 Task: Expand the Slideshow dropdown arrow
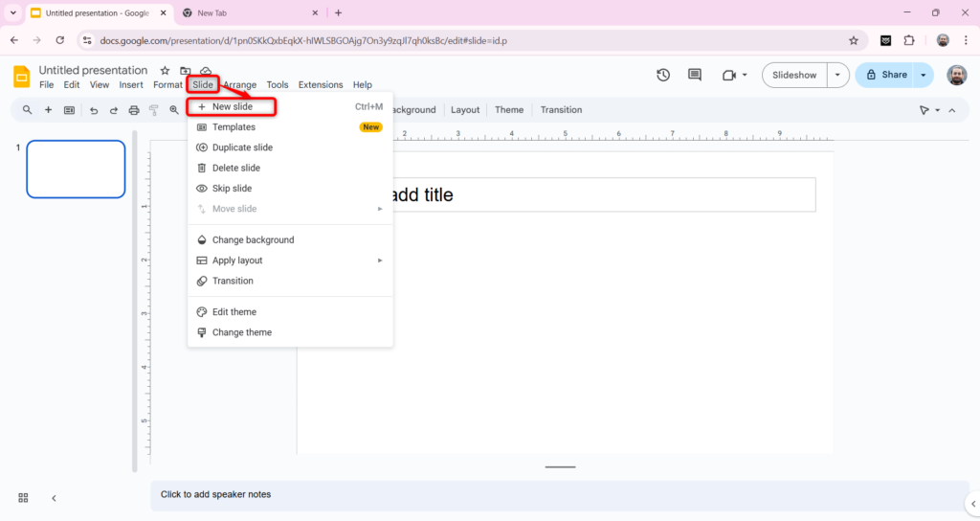click(x=838, y=75)
